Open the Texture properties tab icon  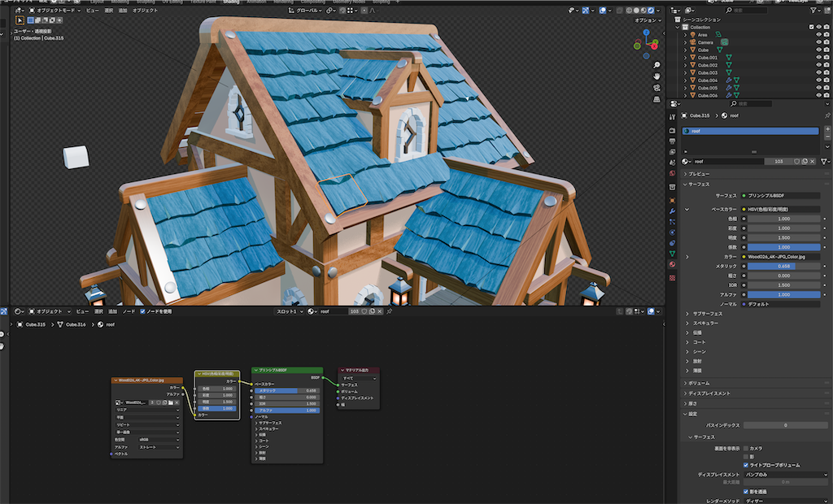pyautogui.click(x=672, y=278)
